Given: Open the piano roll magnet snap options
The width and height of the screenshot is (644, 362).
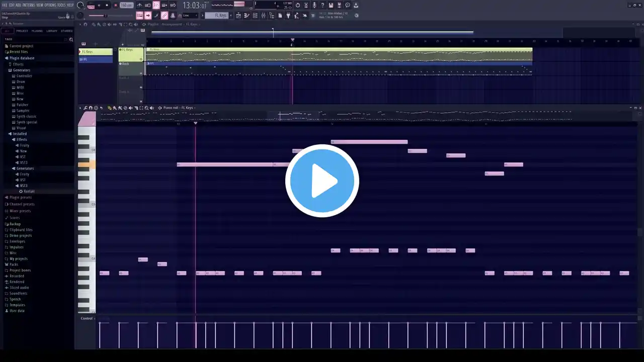Looking at the screenshot, I should click(x=91, y=108).
